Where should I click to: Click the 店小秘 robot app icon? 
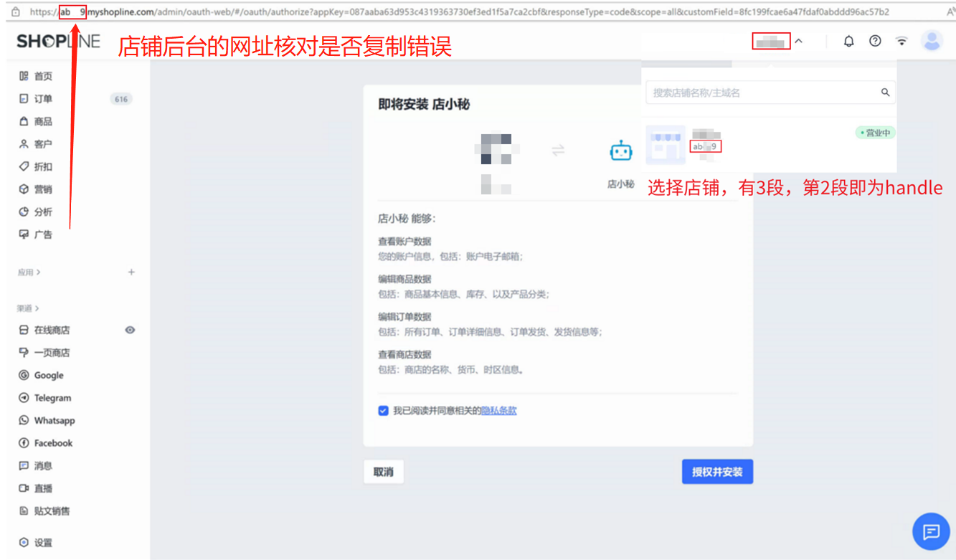click(621, 152)
